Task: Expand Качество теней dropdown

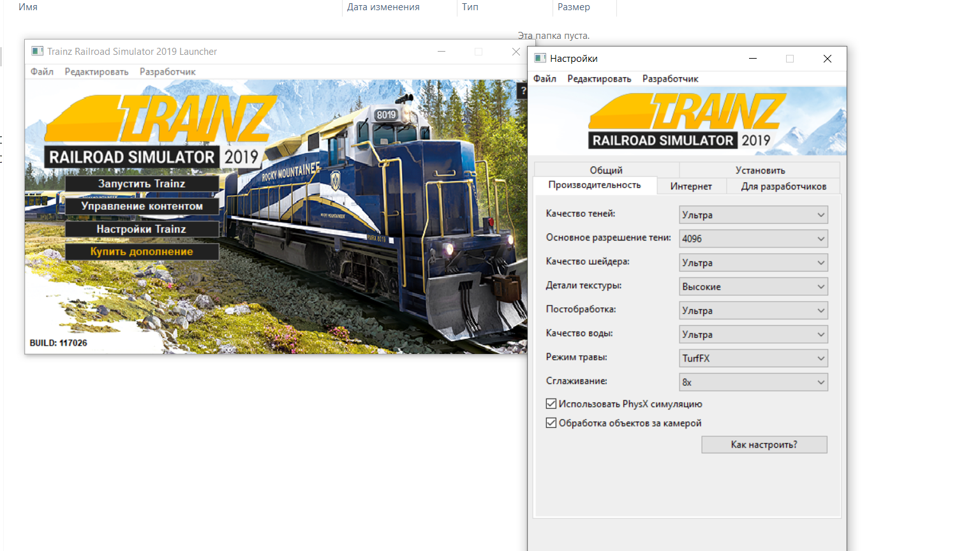Action: point(754,215)
